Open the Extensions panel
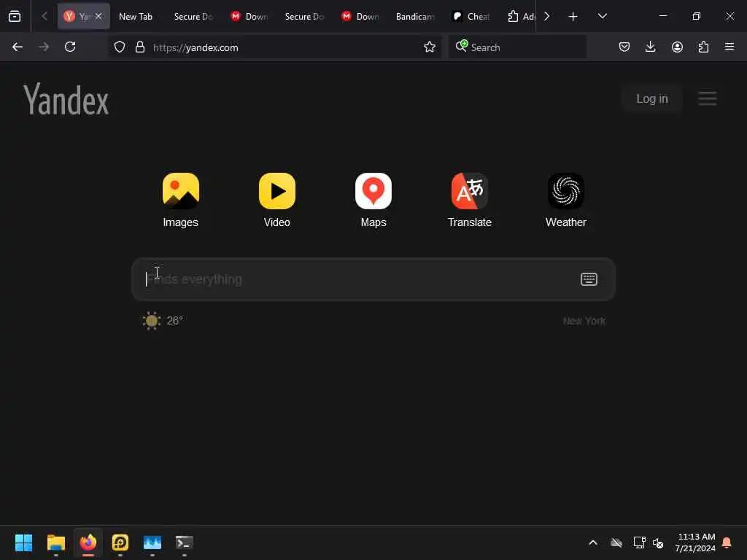Screen dimensions: 747x560 coord(703,47)
